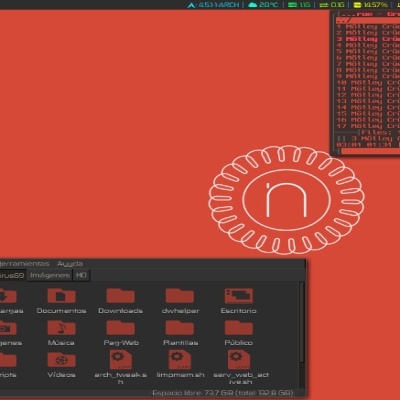Click the Arch logo in the top panel
Image resolution: width=400 pixels, height=400 pixels.
191,5
